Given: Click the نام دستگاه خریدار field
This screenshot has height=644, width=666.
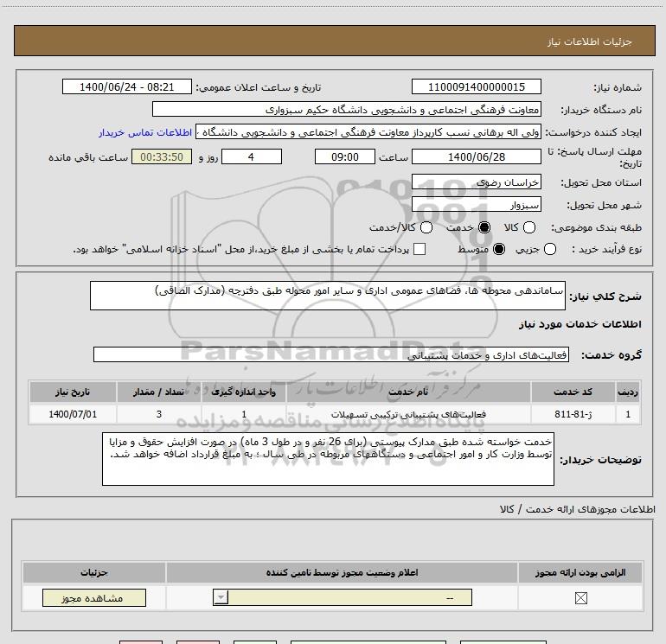Looking at the screenshot, I should click(347, 109).
